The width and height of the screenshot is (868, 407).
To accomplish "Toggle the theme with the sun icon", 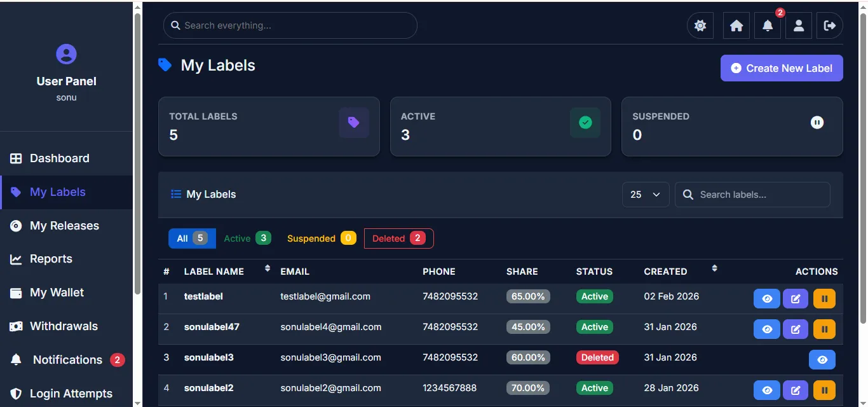I will tap(700, 26).
